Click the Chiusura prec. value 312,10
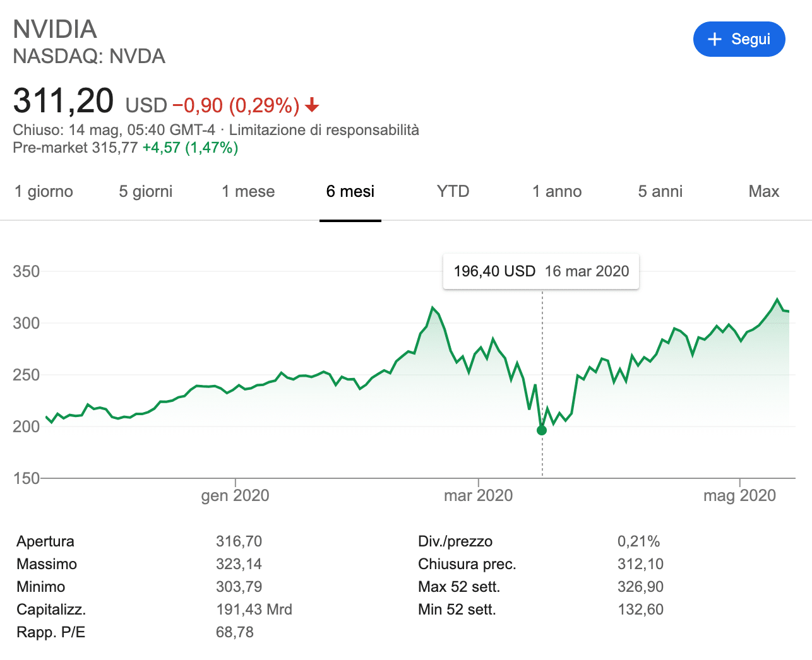Screen dimensions: 812x660 pos(640,564)
